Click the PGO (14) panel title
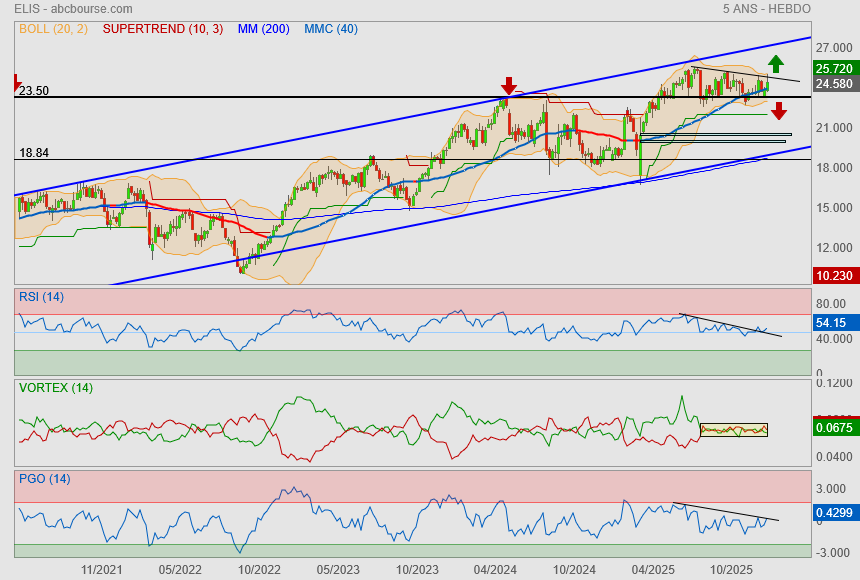This screenshot has height=580, width=860. tap(44, 478)
